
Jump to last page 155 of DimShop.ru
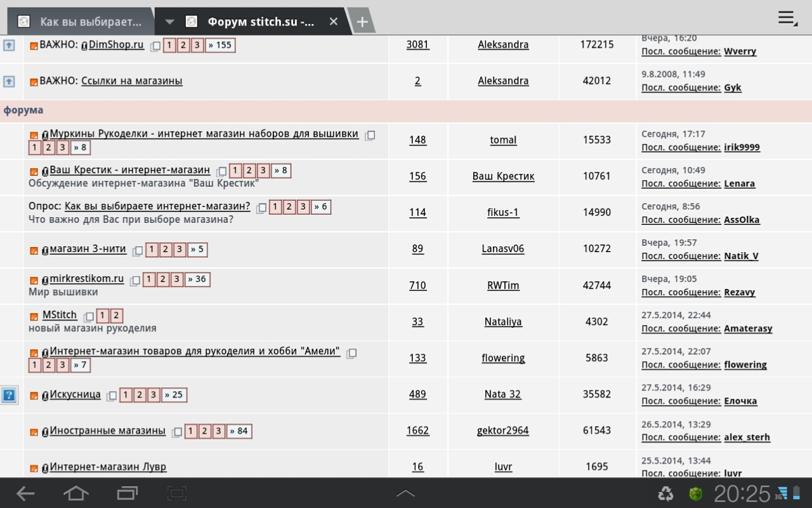tap(219, 45)
